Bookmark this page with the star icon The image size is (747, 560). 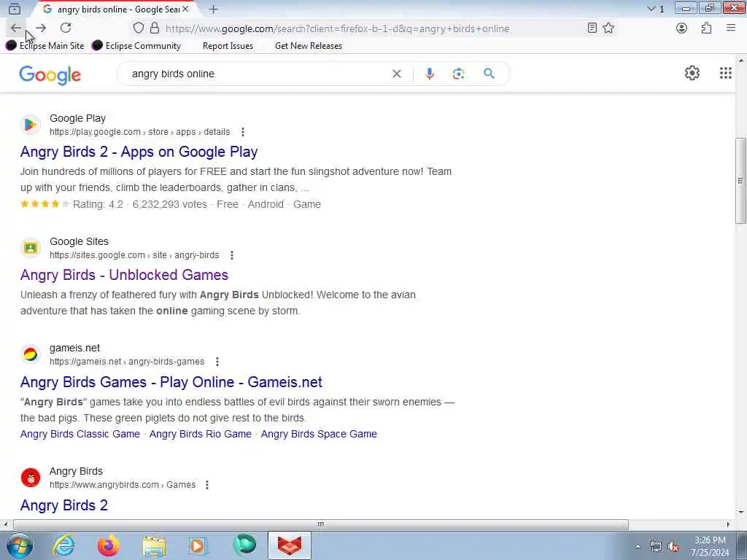(x=608, y=28)
